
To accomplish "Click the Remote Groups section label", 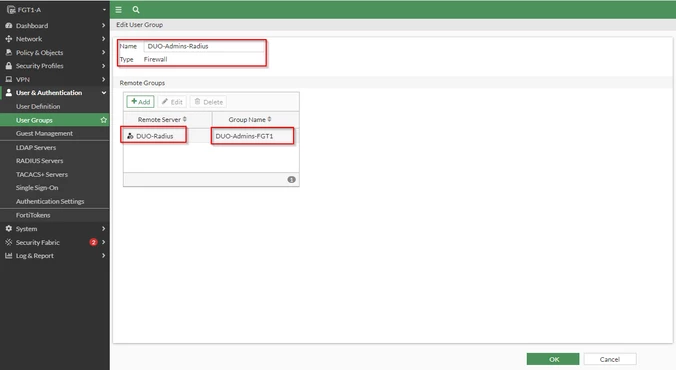I will tap(142, 82).
